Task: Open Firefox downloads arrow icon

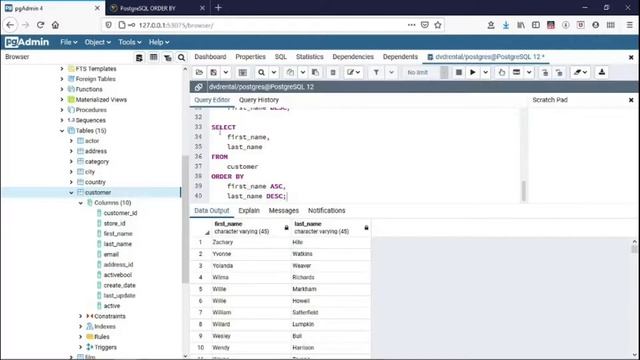Action: click(506, 25)
